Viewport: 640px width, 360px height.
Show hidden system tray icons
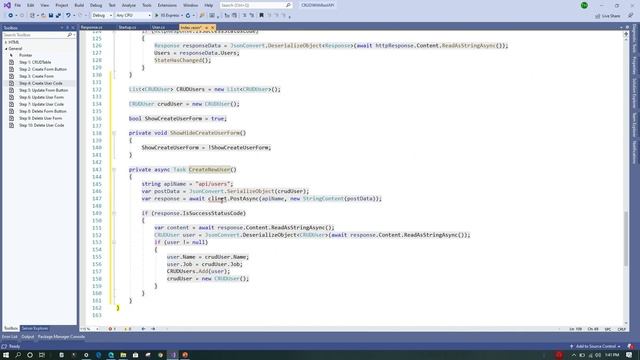(573, 356)
